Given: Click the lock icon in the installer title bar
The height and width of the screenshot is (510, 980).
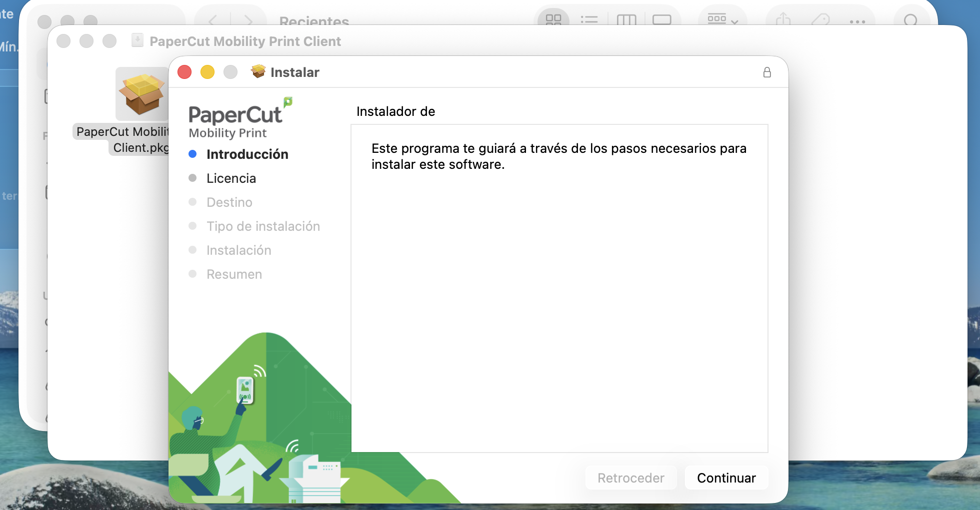Looking at the screenshot, I should tap(767, 72).
